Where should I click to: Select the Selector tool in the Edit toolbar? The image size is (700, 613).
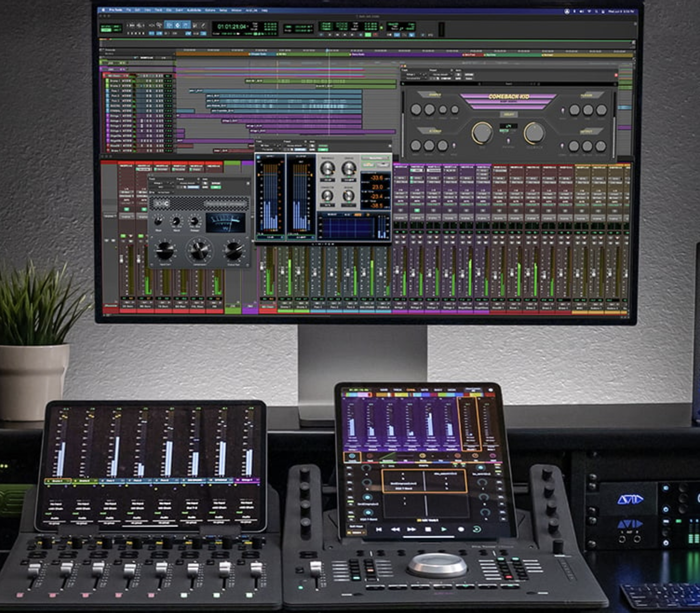coord(178,25)
